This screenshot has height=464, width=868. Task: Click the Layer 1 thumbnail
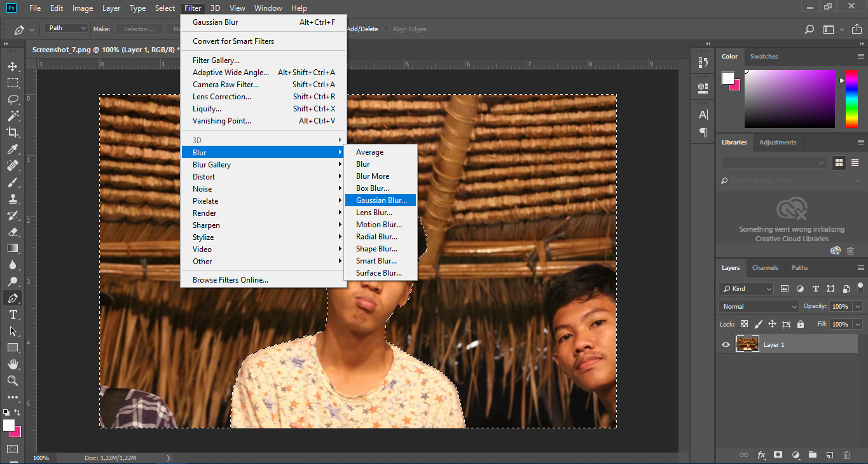click(x=747, y=344)
